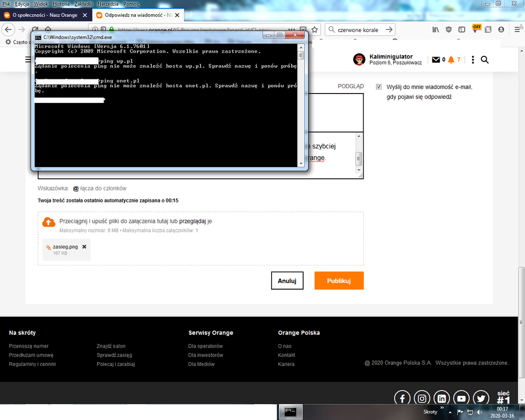Click the cmd.exe taskbar button
The width and height of the screenshot is (525, 420).
pos(290,412)
